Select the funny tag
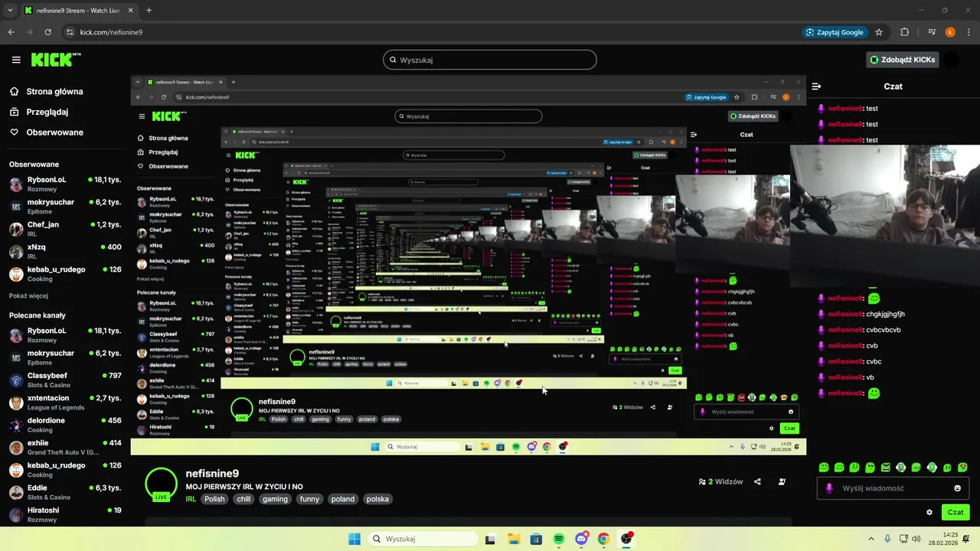 (309, 499)
